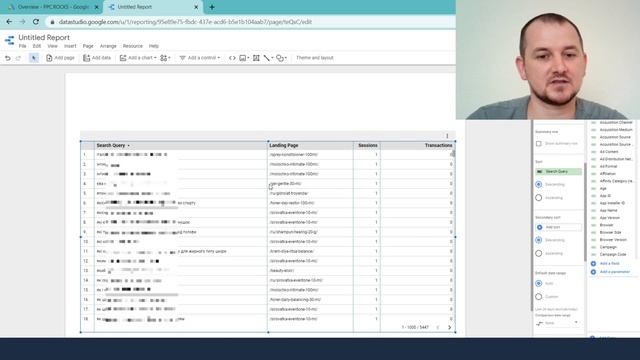Image resolution: width=640 pixels, height=360 pixels.
Task: Click the Untitled Report title
Action: pyautogui.click(x=44, y=37)
